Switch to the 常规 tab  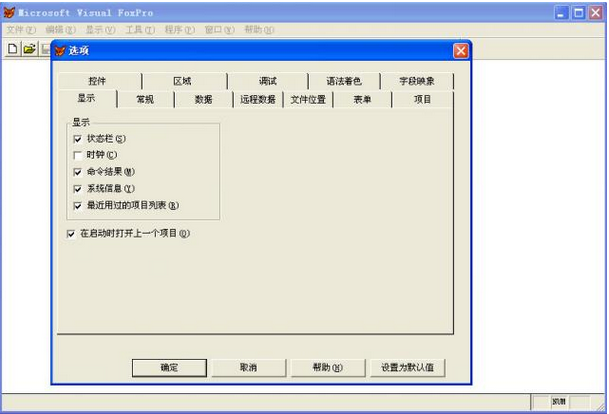tap(145, 99)
